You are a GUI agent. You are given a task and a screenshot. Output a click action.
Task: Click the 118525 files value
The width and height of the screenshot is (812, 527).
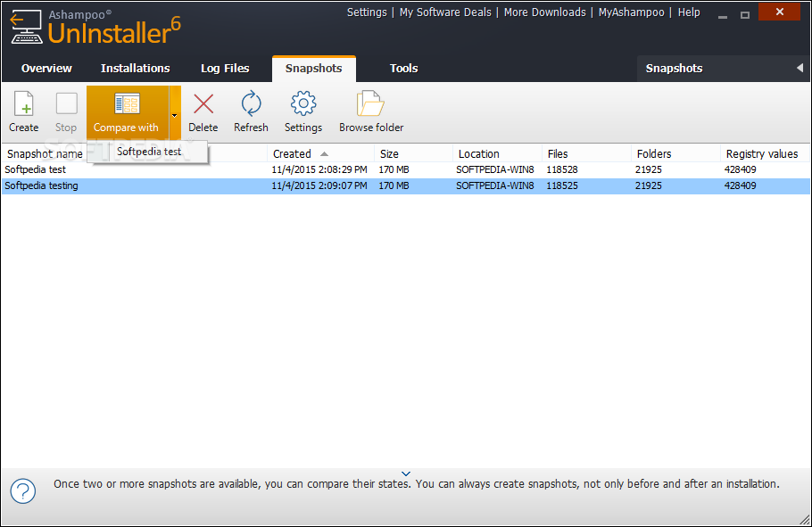pyautogui.click(x=562, y=185)
